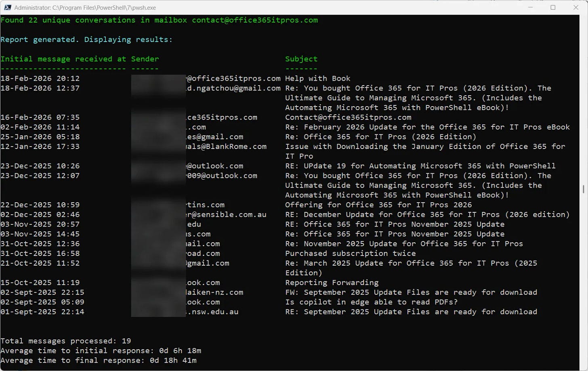Image resolution: width=588 pixels, height=371 pixels.
Task: Click the subject 'Help with Book'
Action: tap(318, 78)
